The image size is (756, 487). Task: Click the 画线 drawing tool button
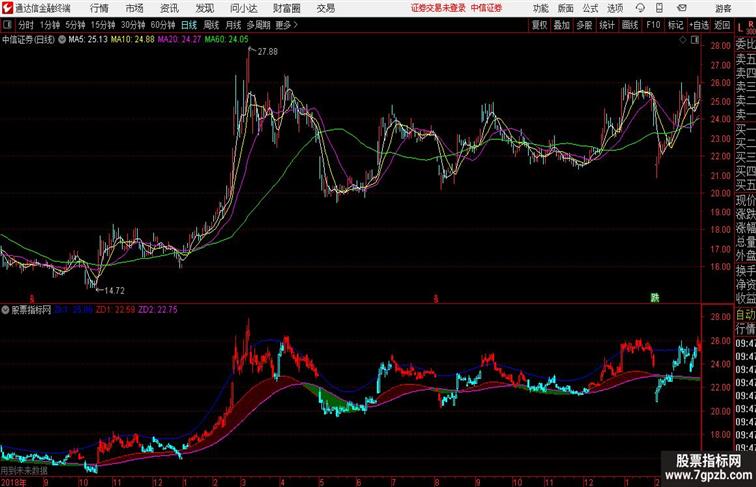[x=630, y=25]
